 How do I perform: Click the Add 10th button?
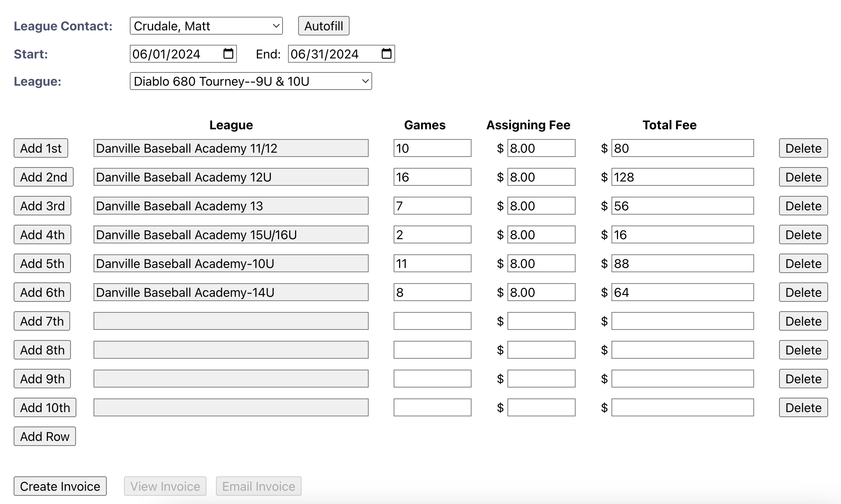(45, 407)
